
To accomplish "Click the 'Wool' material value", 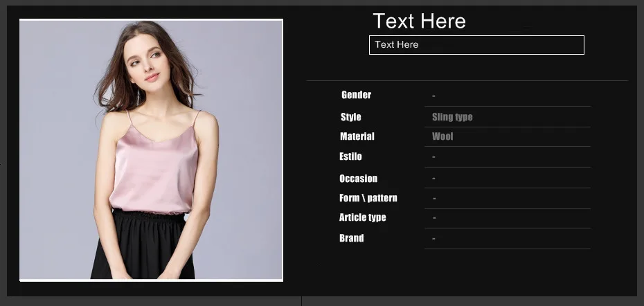I will click(x=442, y=136).
